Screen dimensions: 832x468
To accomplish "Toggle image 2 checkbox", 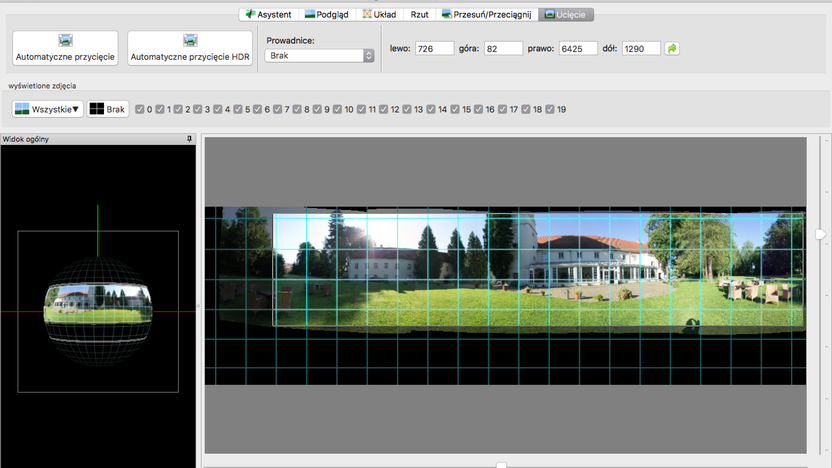I will pos(178,109).
